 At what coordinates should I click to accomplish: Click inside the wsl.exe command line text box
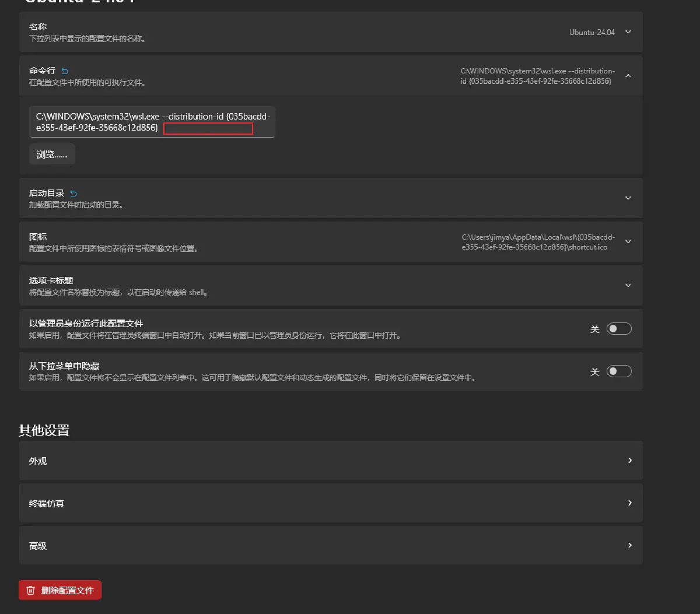tap(152, 122)
